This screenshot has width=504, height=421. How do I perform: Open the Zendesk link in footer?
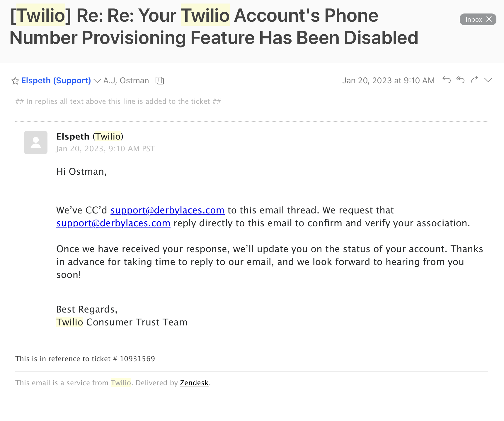(194, 383)
